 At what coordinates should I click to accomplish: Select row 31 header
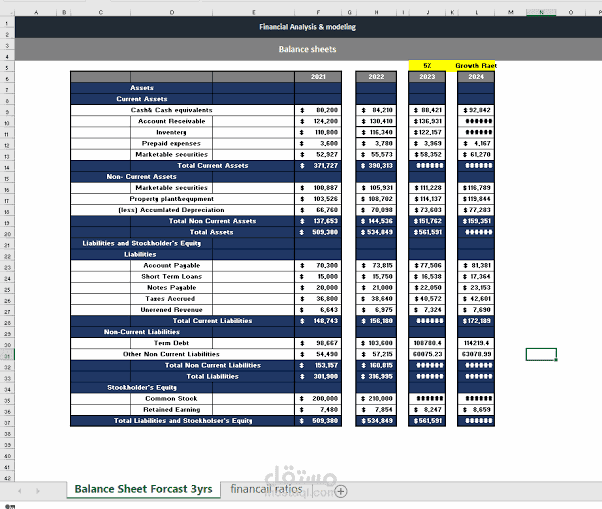coord(7,354)
